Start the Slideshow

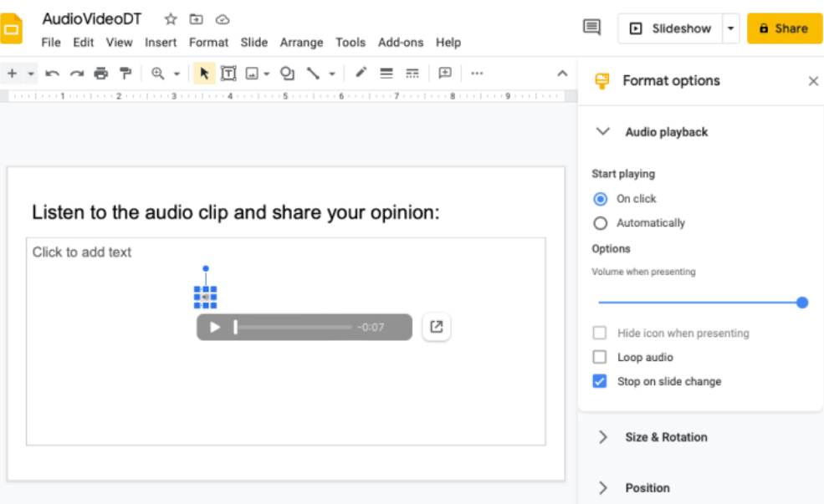tap(671, 28)
